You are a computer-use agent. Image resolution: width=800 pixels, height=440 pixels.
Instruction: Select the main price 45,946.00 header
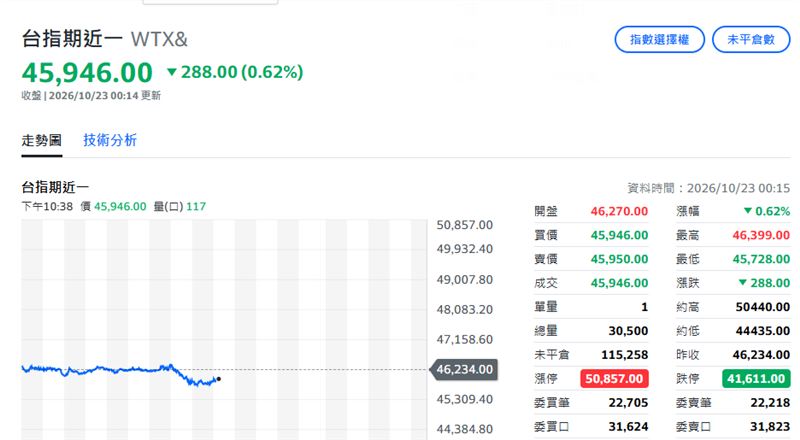click(x=87, y=72)
